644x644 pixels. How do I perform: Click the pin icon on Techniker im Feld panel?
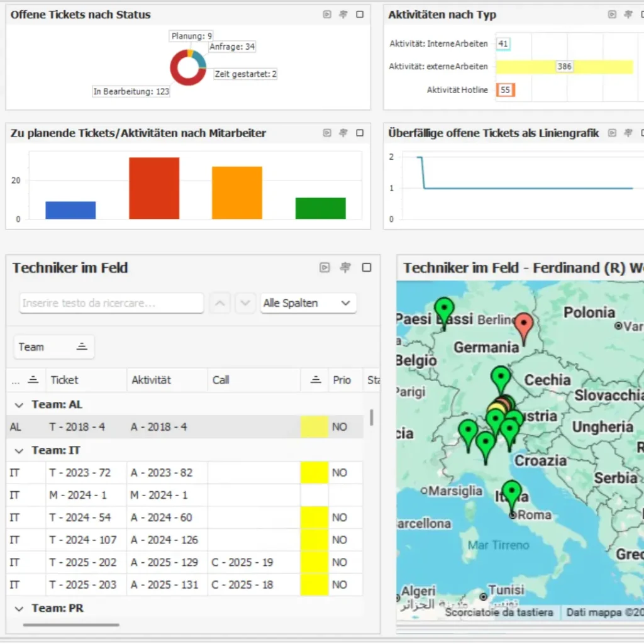pos(345,267)
